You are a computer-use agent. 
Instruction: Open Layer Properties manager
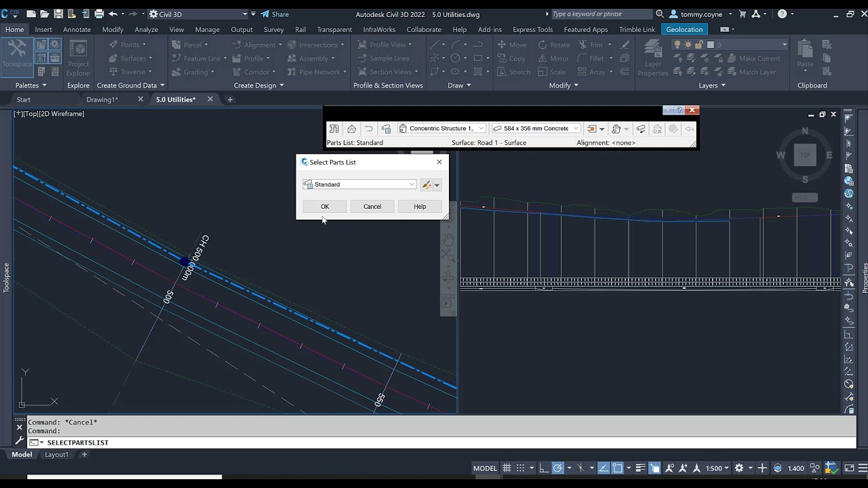click(x=653, y=58)
